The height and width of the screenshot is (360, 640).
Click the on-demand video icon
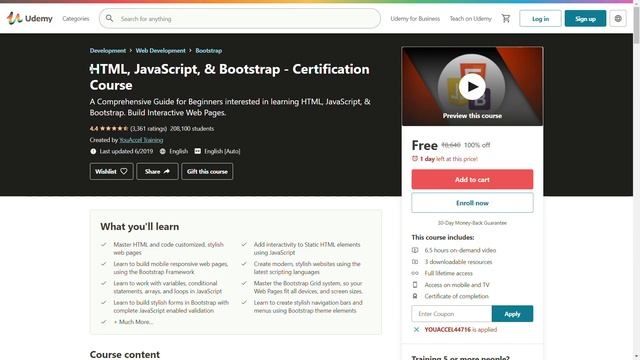click(415, 250)
